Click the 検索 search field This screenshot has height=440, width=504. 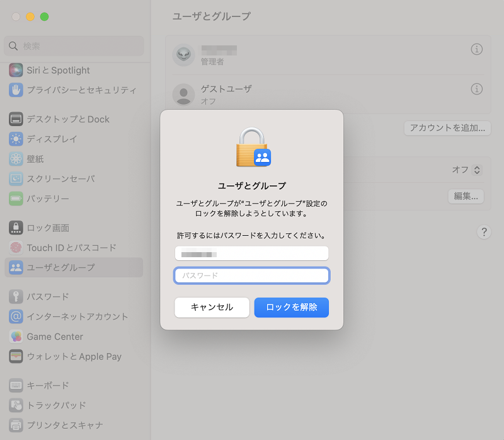(74, 46)
